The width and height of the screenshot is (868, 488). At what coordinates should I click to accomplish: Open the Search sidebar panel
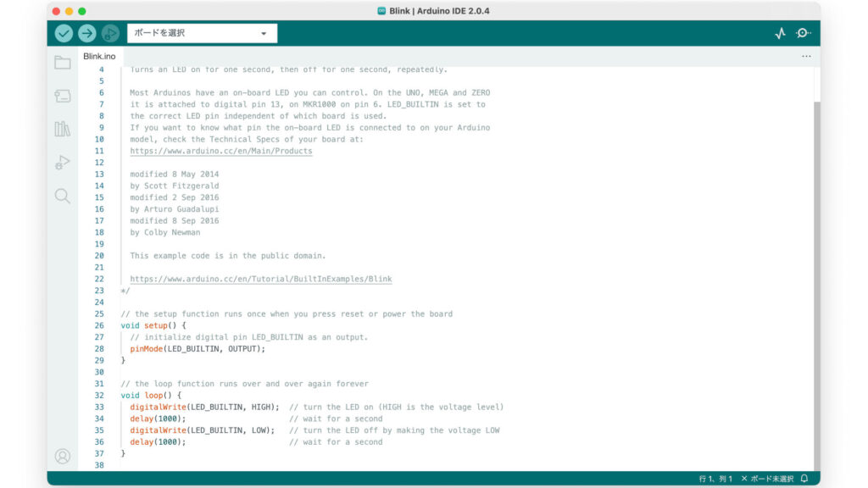tap(62, 196)
